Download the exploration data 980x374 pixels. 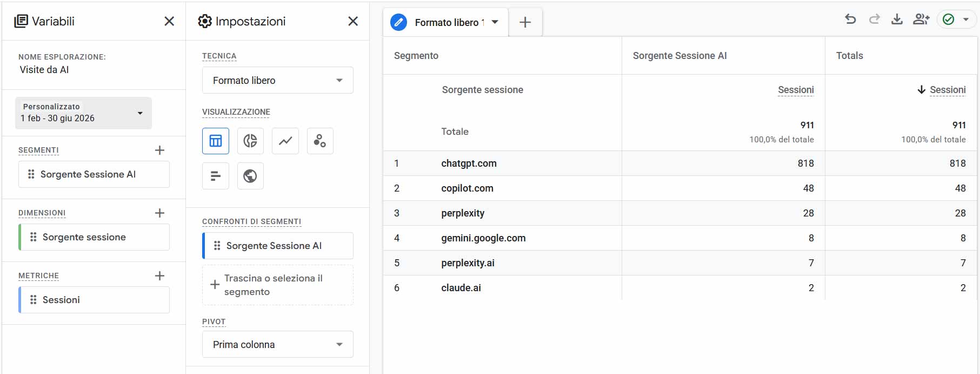click(897, 19)
